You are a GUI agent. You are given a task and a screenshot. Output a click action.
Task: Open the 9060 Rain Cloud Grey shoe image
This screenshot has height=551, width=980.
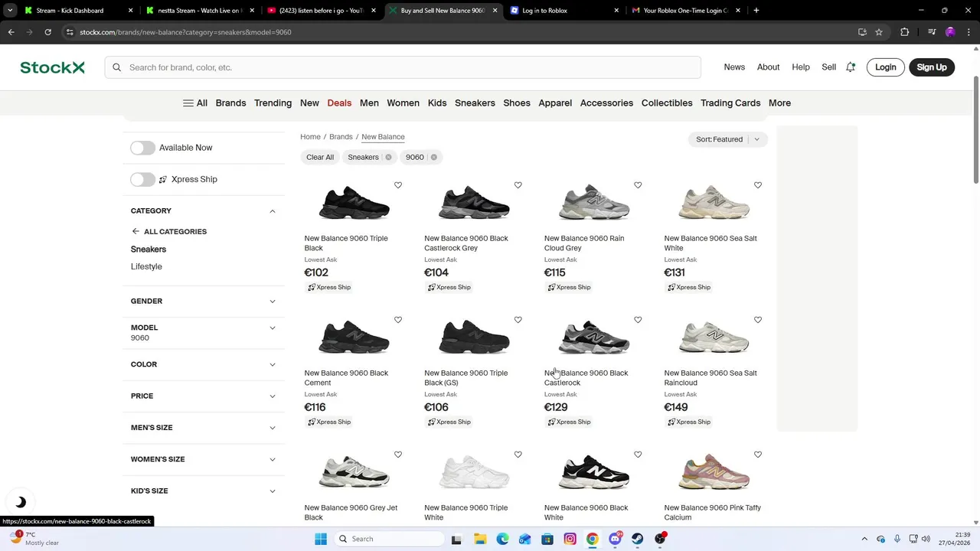coord(594,202)
